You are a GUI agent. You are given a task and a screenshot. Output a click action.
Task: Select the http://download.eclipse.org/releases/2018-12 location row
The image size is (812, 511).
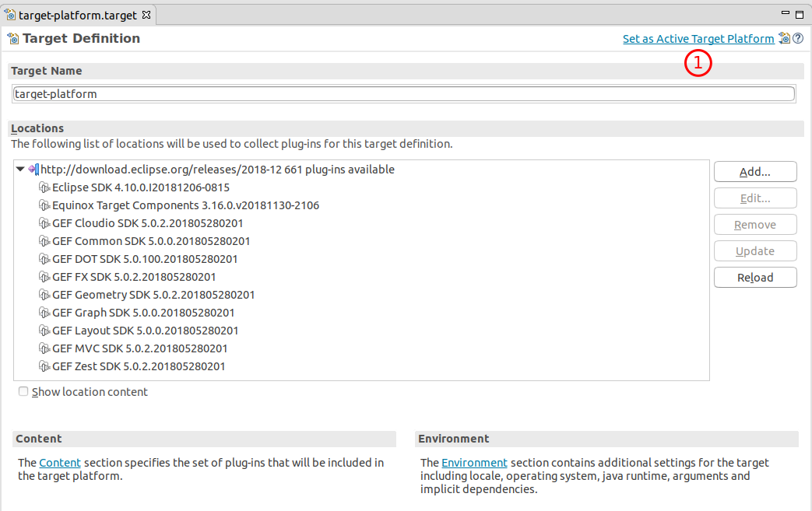click(x=217, y=170)
